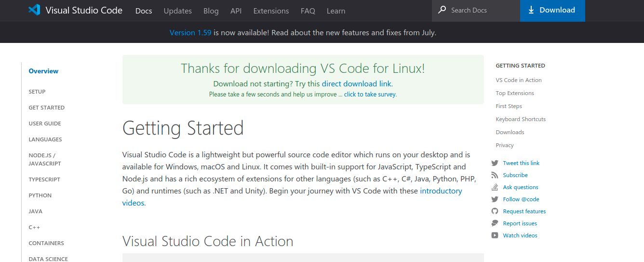Click the Subscribe link text
Image resolution: width=644 pixels, height=262 pixels.
(x=515, y=175)
